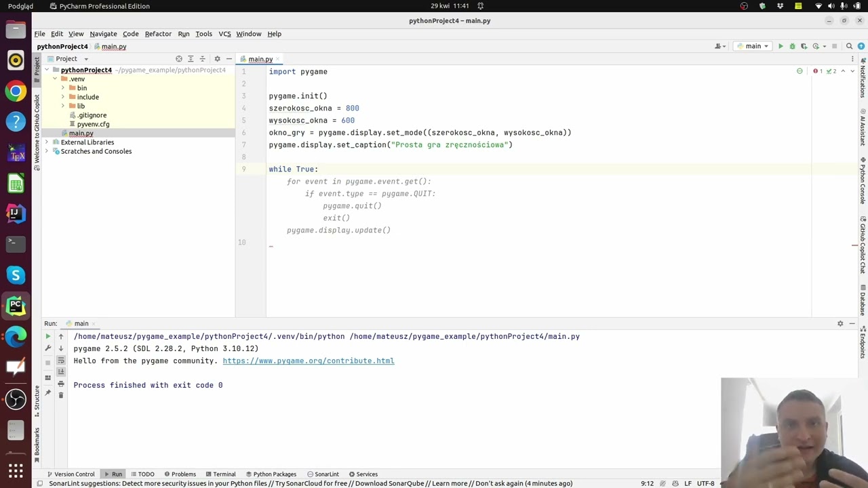Open Notifications side panel
The width and height of the screenshot is (868, 488).
point(863,78)
